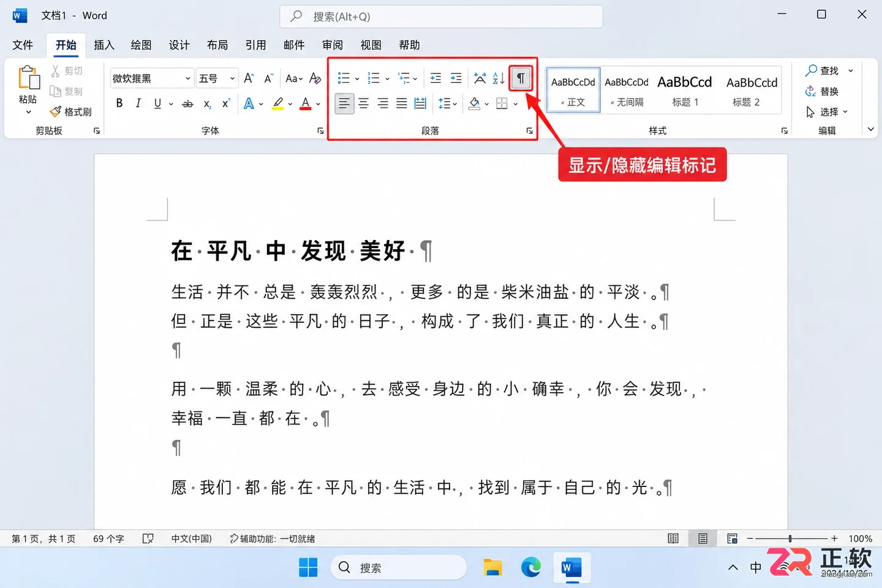Open the 文件 (File) tab
This screenshot has height=588, width=882.
(x=23, y=45)
